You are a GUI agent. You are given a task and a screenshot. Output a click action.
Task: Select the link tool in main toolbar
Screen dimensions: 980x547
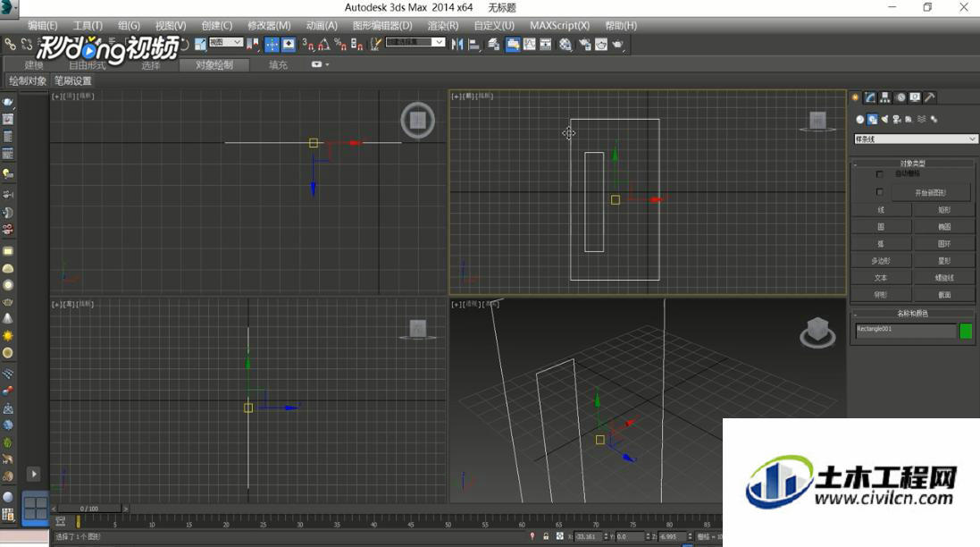[10, 44]
